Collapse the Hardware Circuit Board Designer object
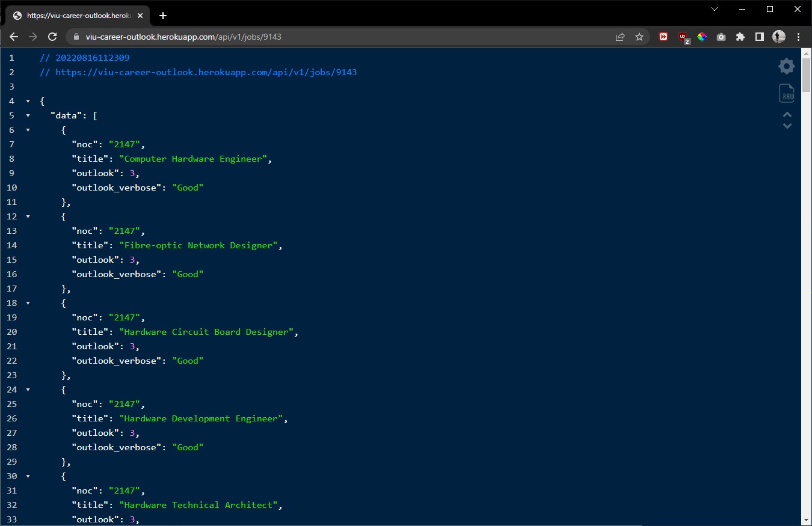The width and height of the screenshot is (812, 526). (x=28, y=303)
